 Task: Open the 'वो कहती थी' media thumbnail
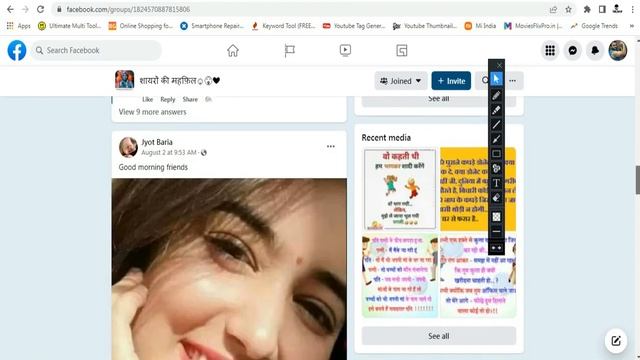(x=400, y=189)
